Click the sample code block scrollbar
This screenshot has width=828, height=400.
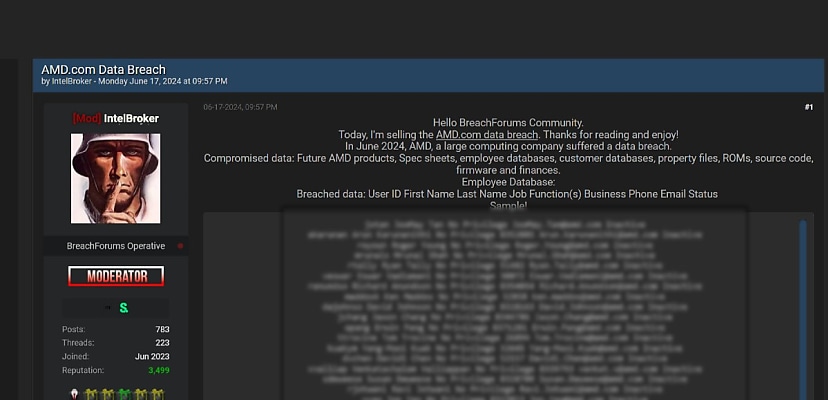pyautogui.click(x=803, y=310)
